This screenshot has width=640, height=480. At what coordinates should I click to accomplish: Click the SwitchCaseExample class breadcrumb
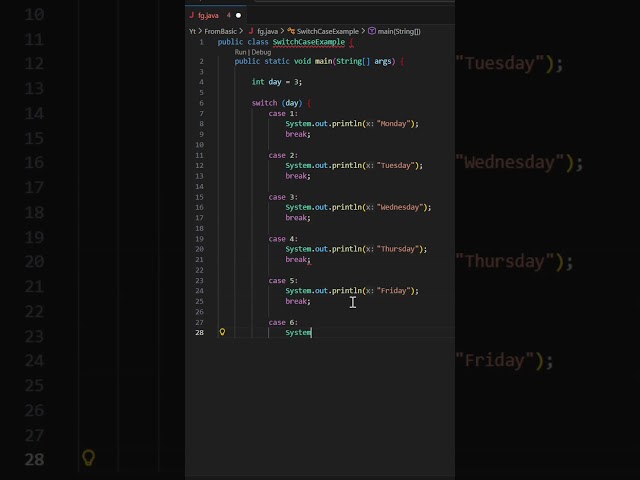(327, 31)
